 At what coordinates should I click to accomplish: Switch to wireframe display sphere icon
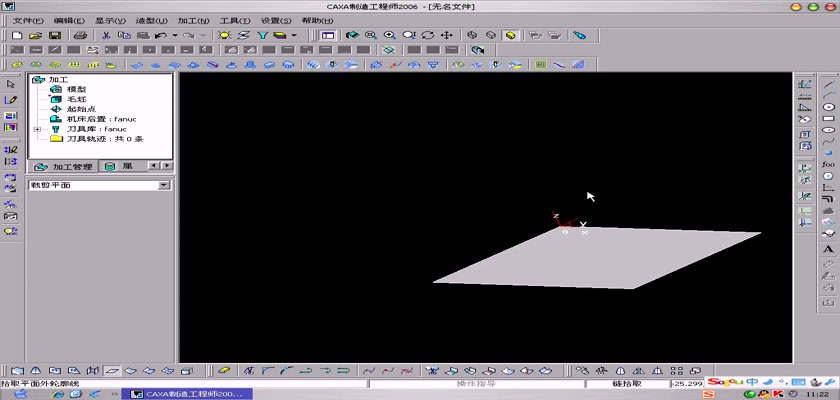pos(472,35)
